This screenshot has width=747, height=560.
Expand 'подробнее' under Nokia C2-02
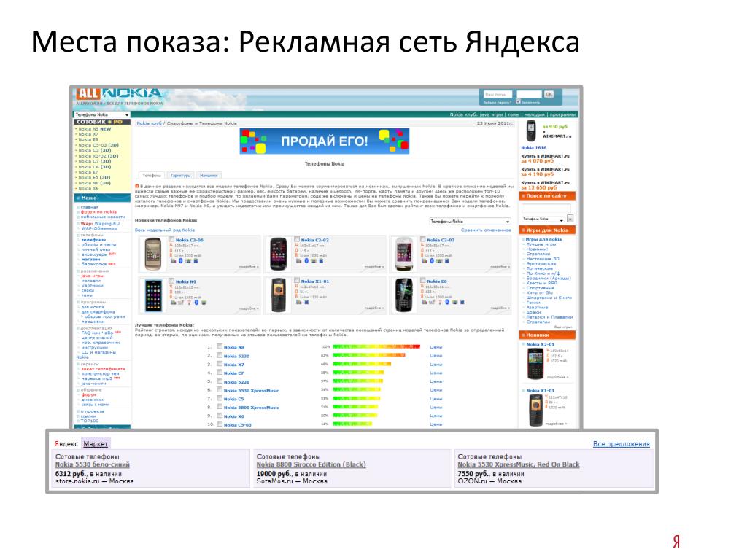click(x=374, y=267)
